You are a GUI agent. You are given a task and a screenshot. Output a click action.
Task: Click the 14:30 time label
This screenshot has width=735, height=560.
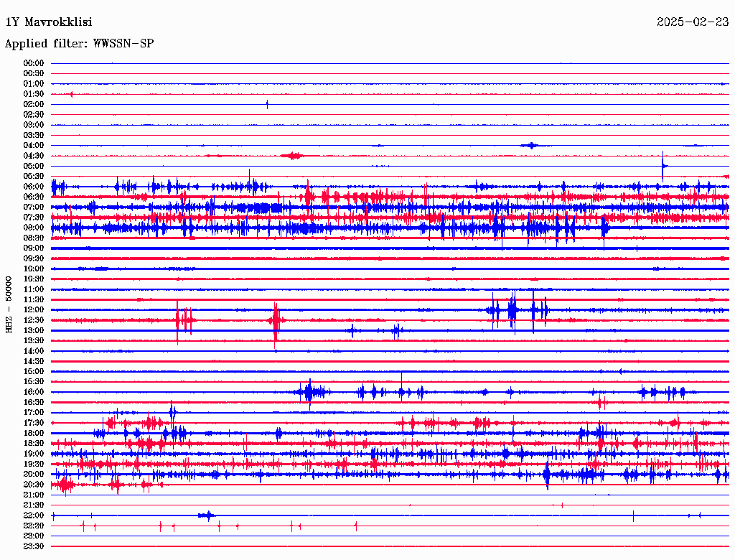point(33,362)
